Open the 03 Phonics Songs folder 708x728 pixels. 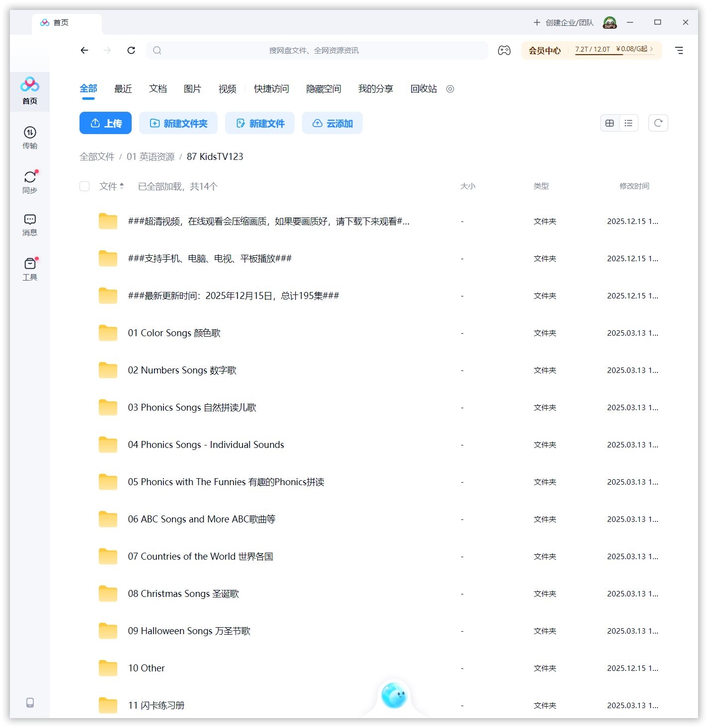click(x=192, y=408)
